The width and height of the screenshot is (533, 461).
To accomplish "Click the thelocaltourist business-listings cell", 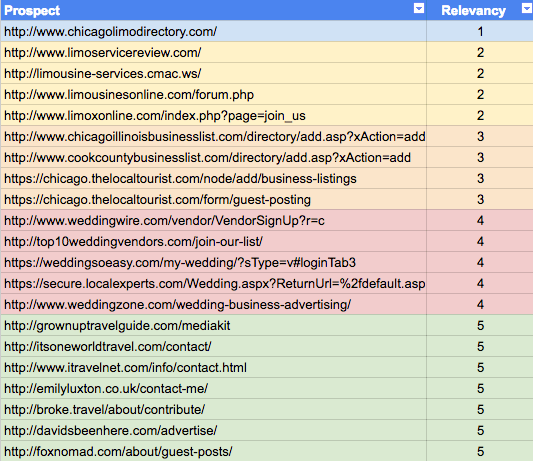I will 213,178.
